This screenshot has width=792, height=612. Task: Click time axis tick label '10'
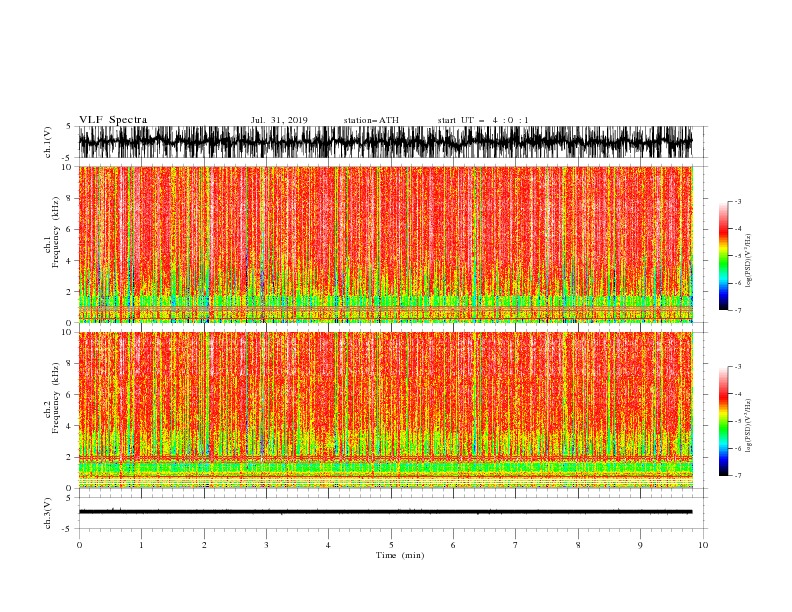(x=703, y=545)
